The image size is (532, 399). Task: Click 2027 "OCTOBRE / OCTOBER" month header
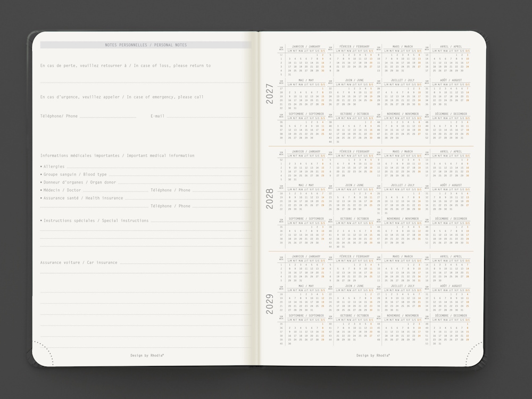pyautogui.click(x=354, y=114)
